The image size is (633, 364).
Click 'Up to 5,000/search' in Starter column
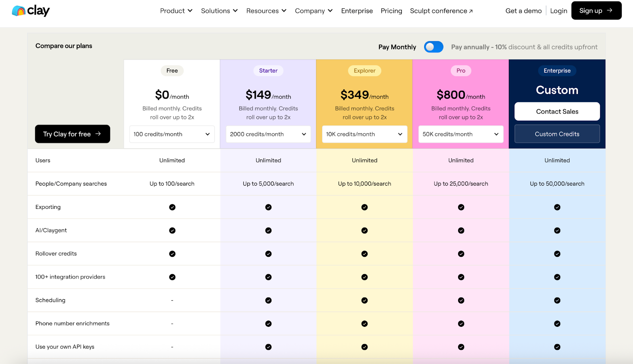tap(268, 184)
